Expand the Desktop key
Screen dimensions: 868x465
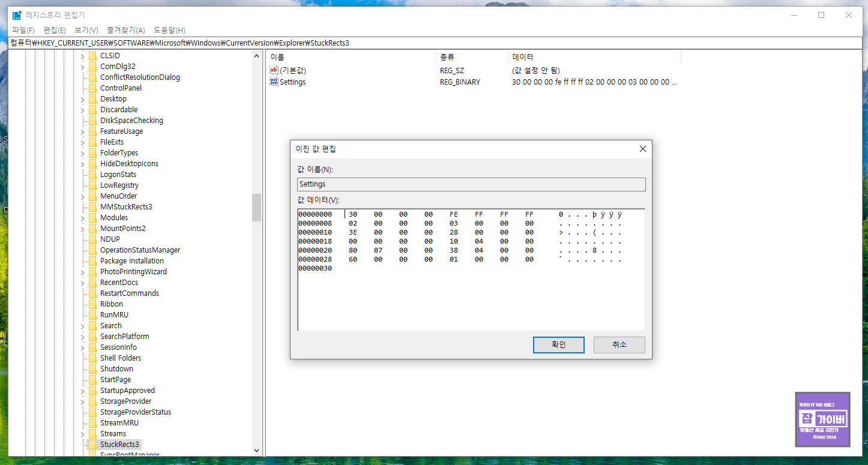point(82,99)
